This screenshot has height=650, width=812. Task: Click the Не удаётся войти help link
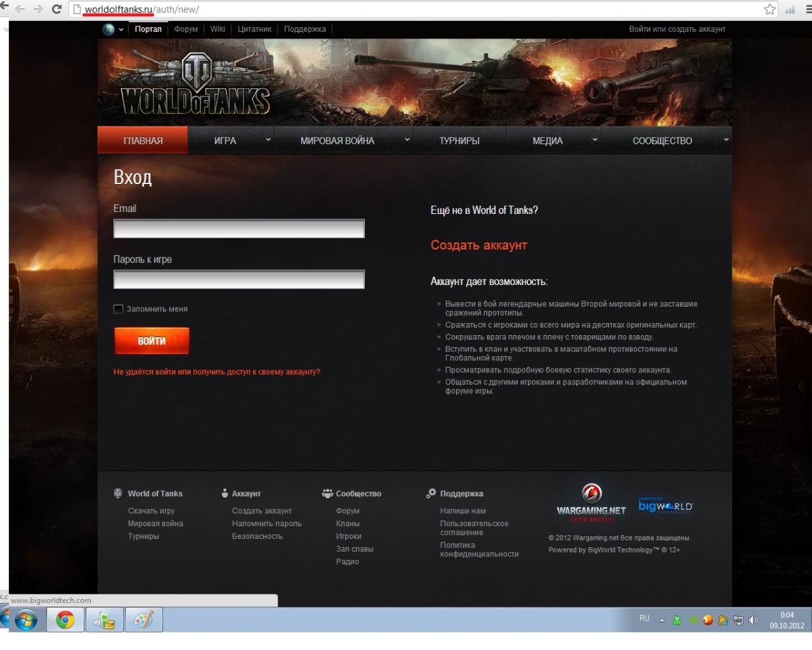coord(217,372)
